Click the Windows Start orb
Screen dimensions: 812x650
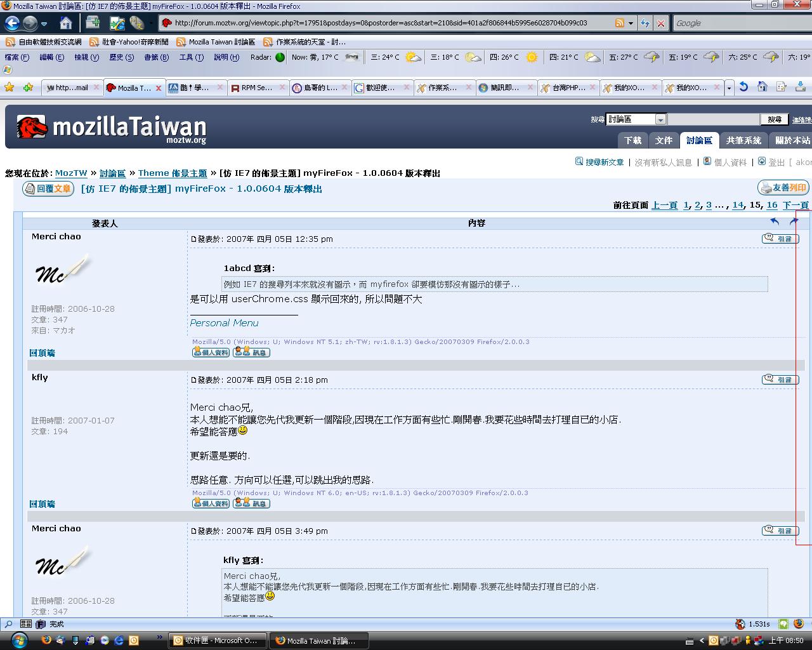tap(18, 640)
